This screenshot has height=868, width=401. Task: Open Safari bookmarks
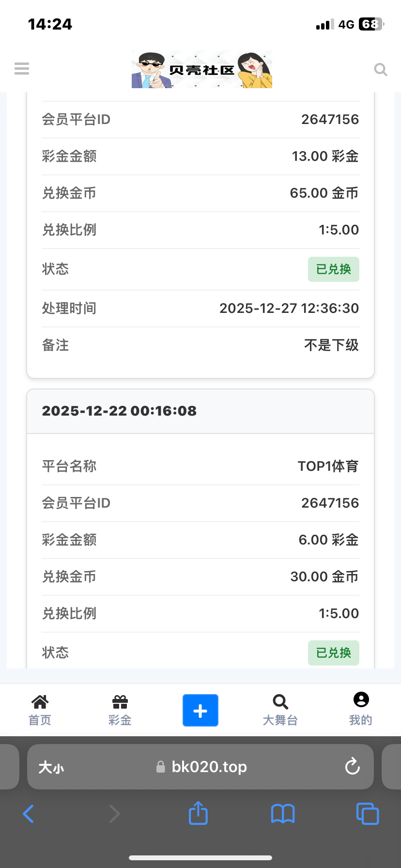pyautogui.click(x=283, y=814)
